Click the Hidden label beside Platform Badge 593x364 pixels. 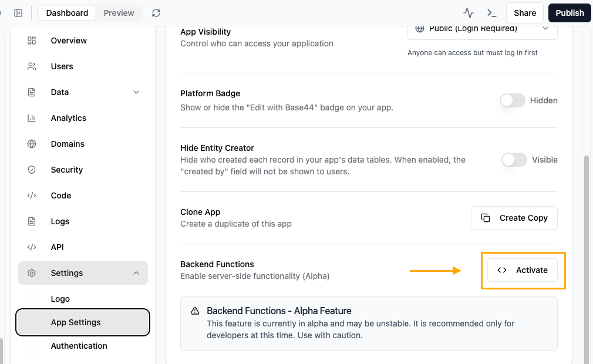click(544, 100)
